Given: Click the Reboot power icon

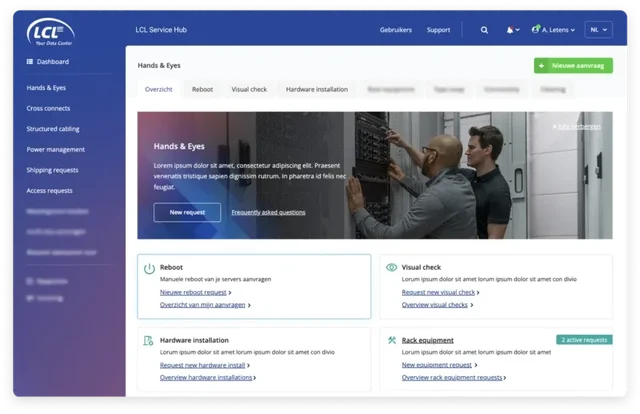Looking at the screenshot, I should tap(149, 268).
